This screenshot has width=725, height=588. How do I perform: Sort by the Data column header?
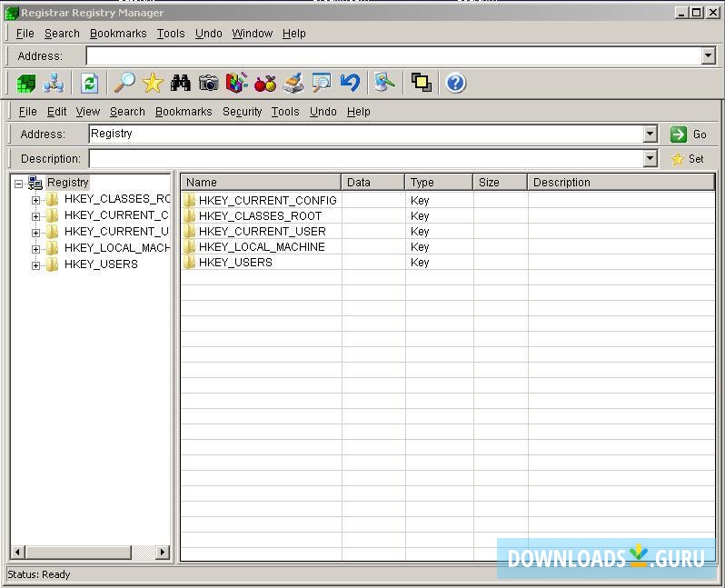[373, 183]
